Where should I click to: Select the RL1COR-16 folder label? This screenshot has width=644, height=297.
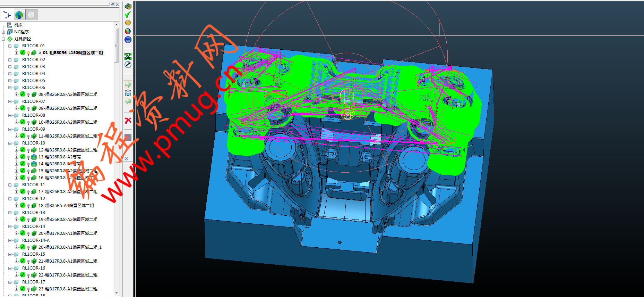(34, 268)
